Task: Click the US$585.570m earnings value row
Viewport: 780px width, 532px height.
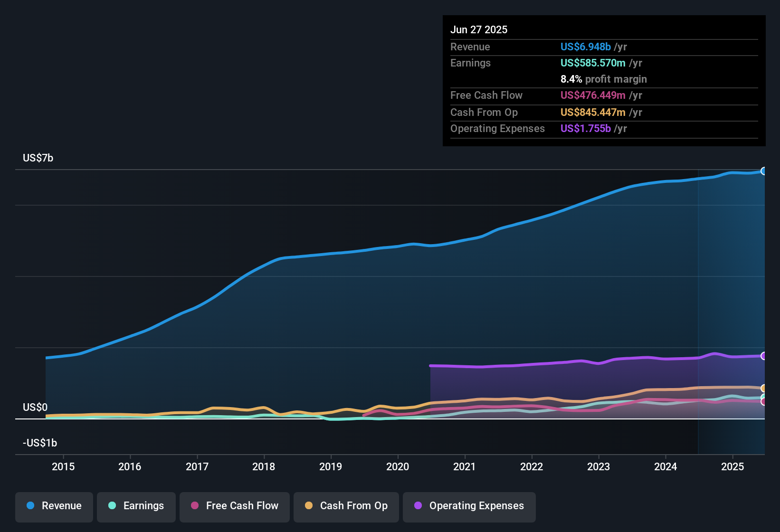Action: (x=593, y=63)
